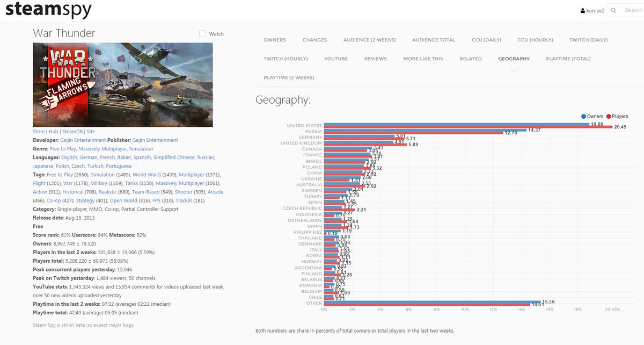The image size is (644, 345).
Task: Open the Free to Play genre link
Action: (62, 149)
